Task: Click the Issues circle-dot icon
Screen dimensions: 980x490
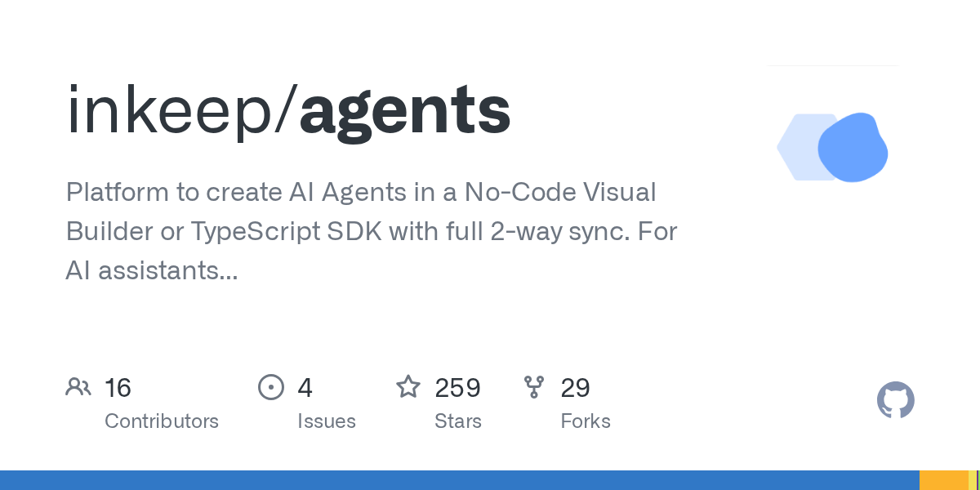Action: (270, 387)
